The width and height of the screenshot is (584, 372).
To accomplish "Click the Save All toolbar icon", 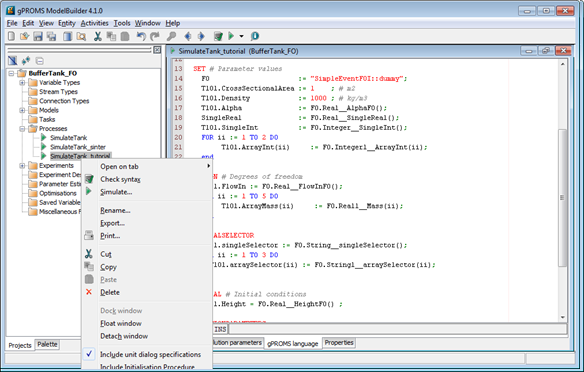I will tap(51, 36).
